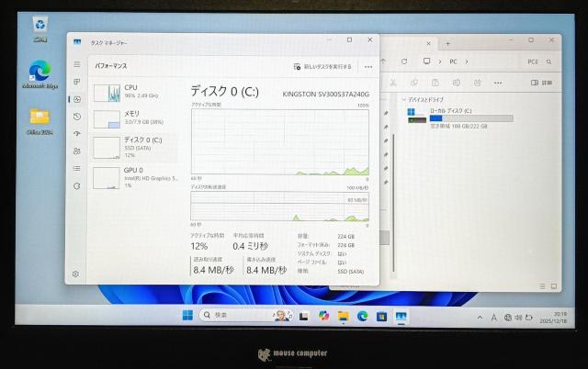Select CPU entry in performance list
Image resolution: width=588 pixels, height=369 pixels.
(135, 93)
